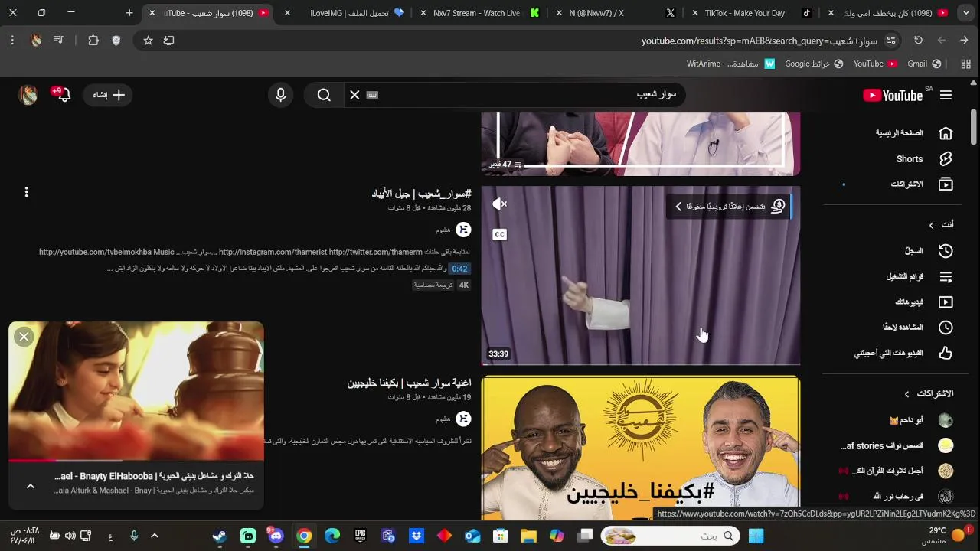Open the paid promotion notice chevron

678,207
